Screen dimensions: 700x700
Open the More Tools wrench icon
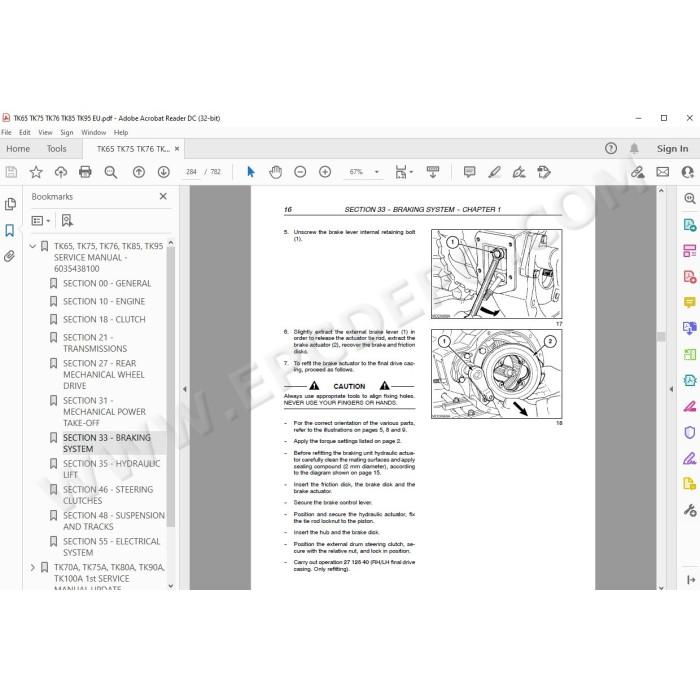(690, 510)
